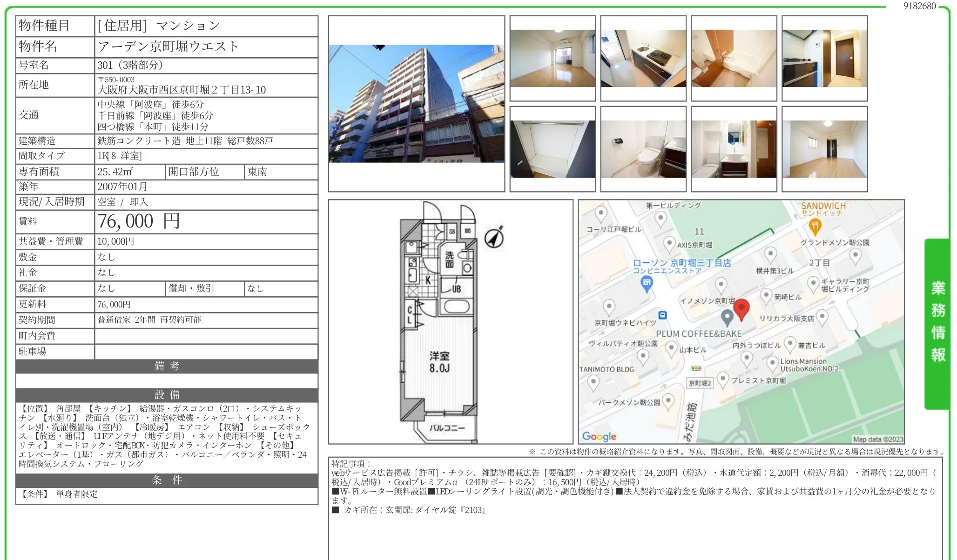Image resolution: width=957 pixels, height=560 pixels.
Task: Open the large building exterior photo
Action: tap(416, 104)
